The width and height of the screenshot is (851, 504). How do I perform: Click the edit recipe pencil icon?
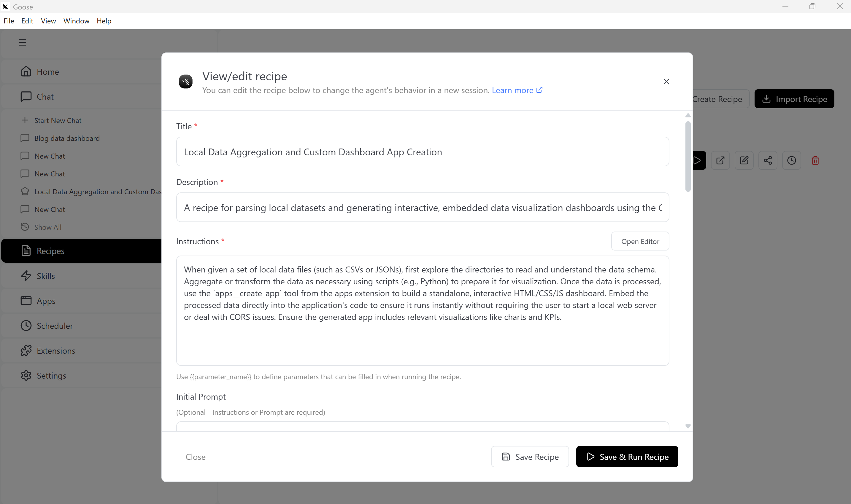pos(744,160)
